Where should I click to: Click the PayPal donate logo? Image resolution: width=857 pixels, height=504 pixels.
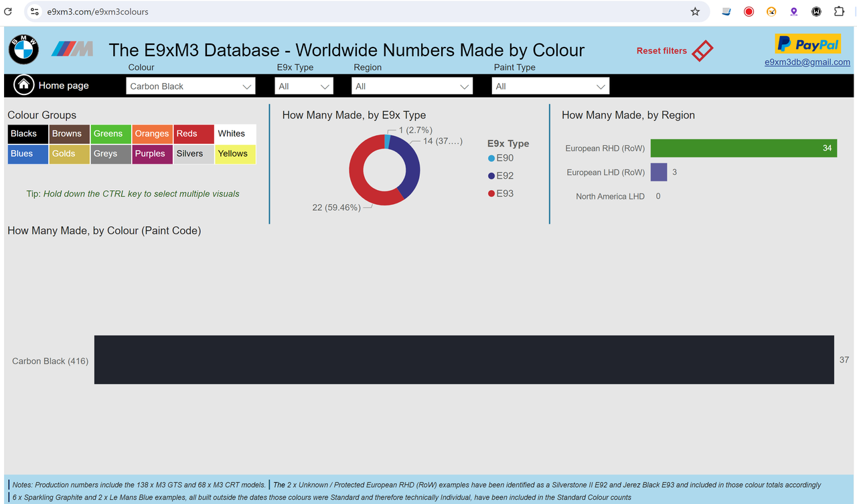[807, 45]
